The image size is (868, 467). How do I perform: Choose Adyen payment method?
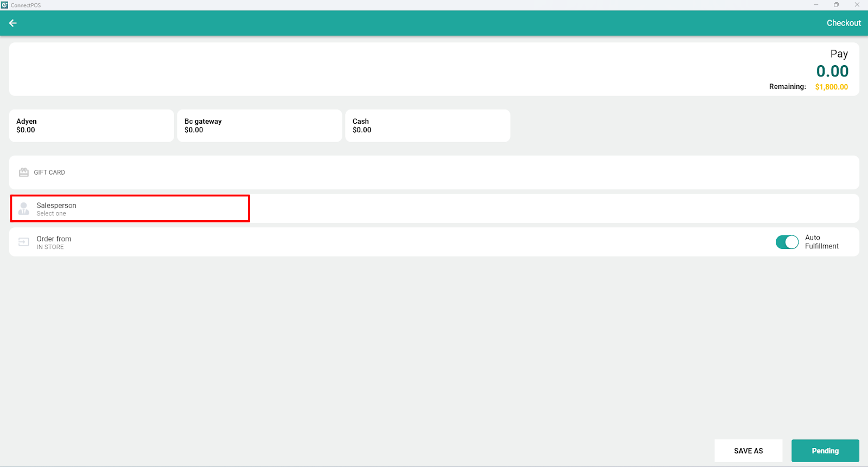pyautogui.click(x=92, y=126)
